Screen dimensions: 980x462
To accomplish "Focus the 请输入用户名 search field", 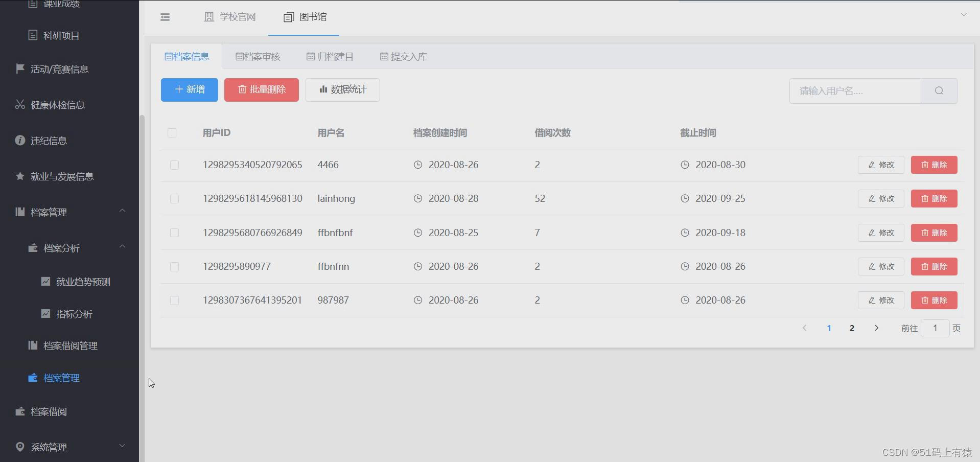I will point(855,91).
